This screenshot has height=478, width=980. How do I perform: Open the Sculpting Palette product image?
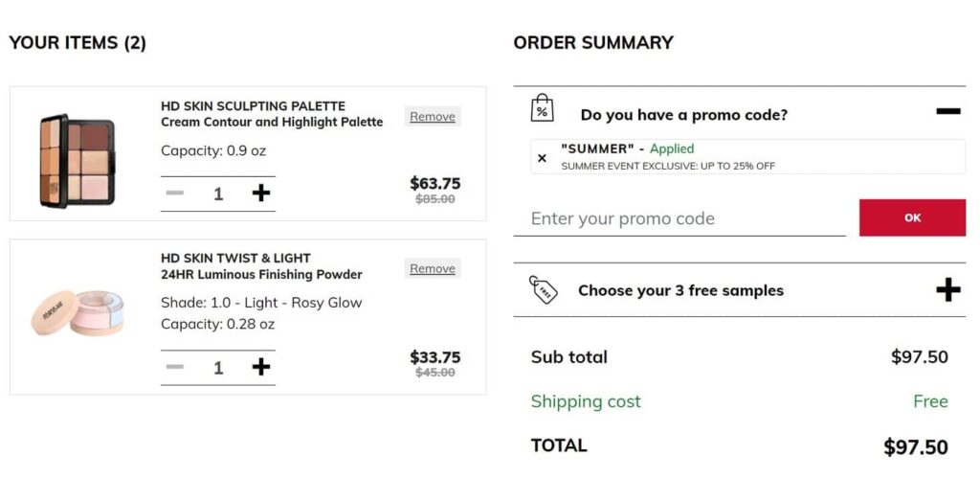(x=77, y=160)
